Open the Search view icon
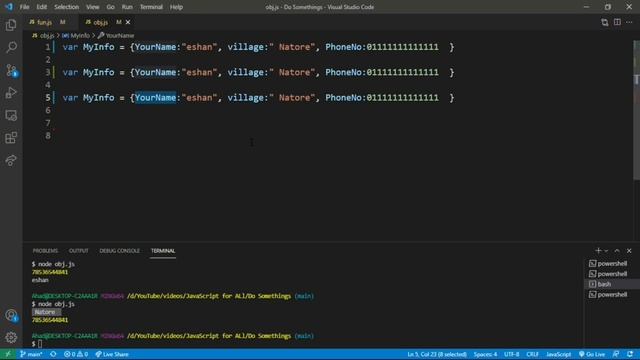The width and height of the screenshot is (640, 360). tap(11, 47)
